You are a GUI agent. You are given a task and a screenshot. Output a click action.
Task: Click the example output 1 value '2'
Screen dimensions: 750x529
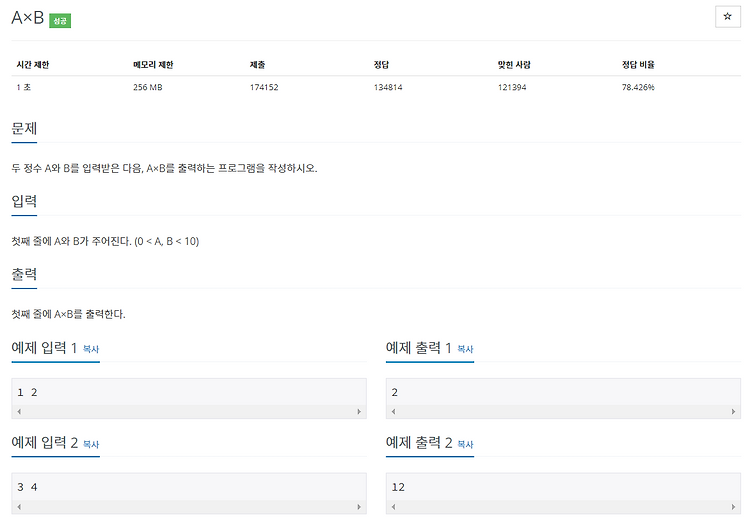coord(395,392)
